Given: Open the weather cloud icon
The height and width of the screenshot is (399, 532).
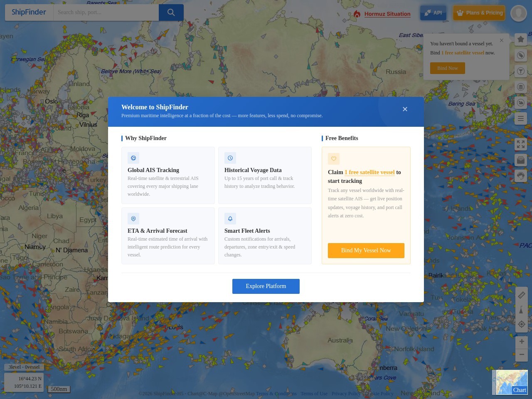Looking at the screenshot, I should click(x=521, y=103).
